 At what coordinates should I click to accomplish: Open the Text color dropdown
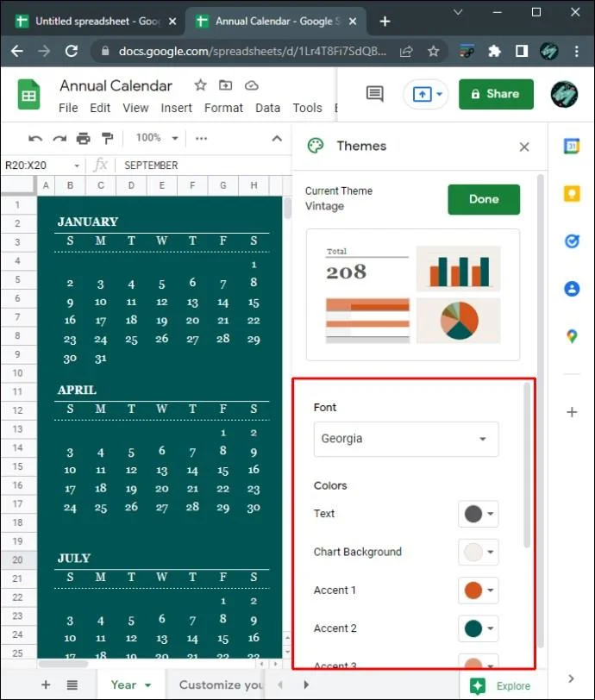tap(491, 514)
